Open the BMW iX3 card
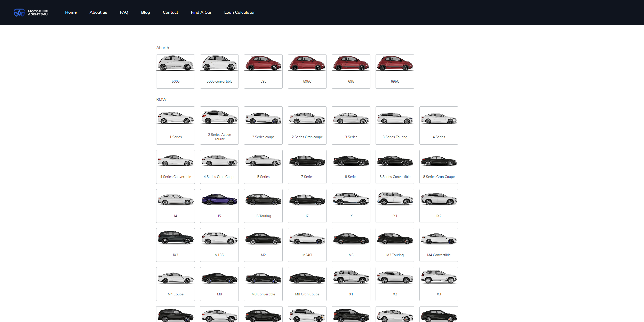This screenshot has height=322, width=644. pos(176,245)
